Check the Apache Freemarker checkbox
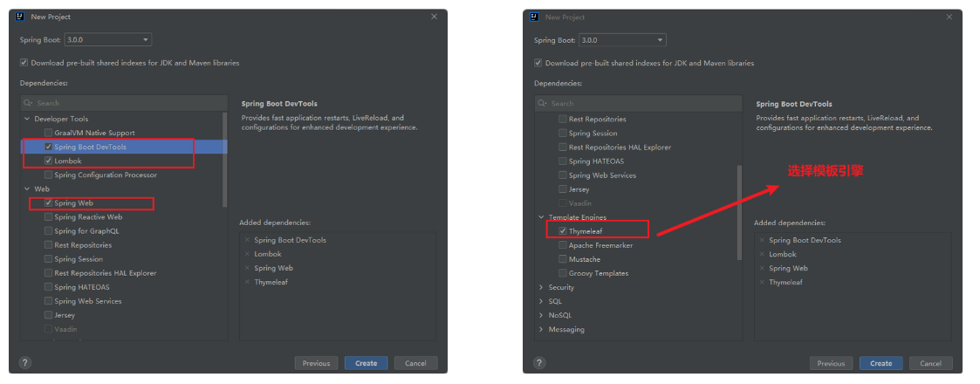980x384 pixels. click(x=563, y=245)
